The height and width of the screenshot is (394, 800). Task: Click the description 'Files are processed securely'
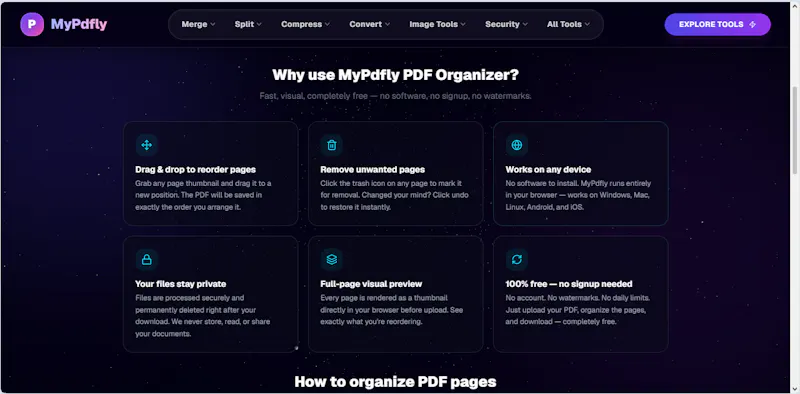click(x=203, y=316)
